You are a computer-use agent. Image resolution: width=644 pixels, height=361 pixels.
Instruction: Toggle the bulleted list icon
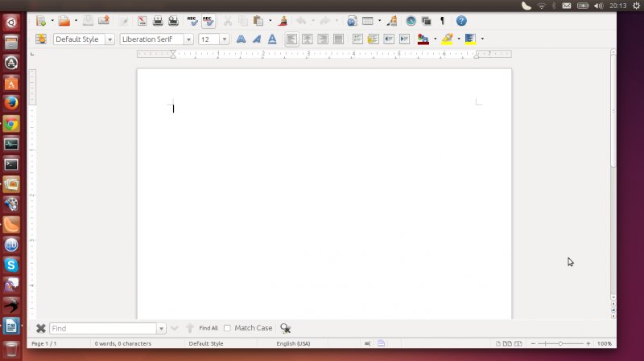click(x=373, y=39)
